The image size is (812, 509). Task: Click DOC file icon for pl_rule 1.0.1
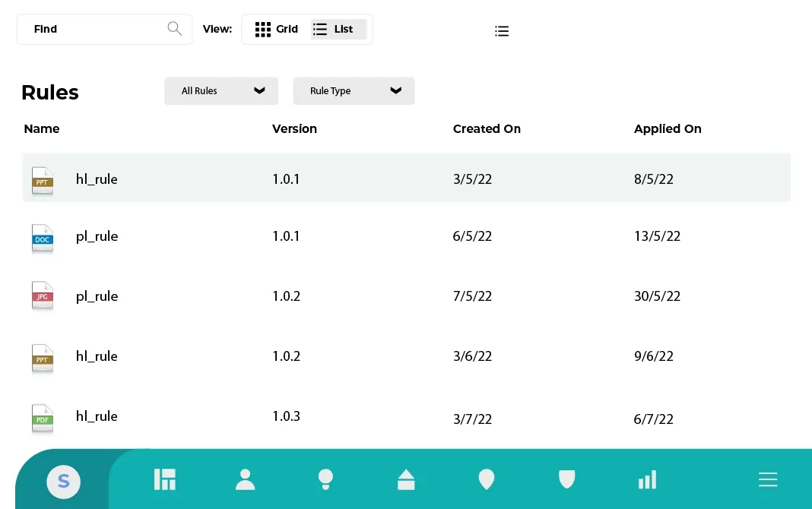pos(43,238)
